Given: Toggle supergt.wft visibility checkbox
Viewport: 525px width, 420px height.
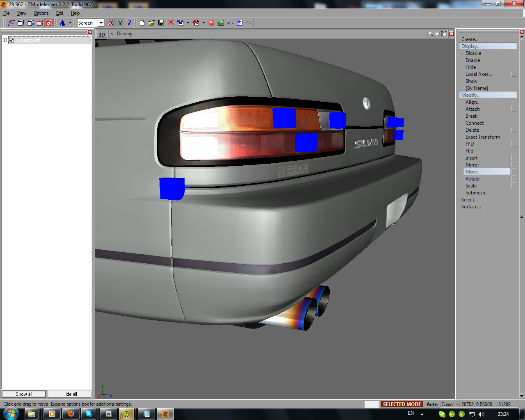Looking at the screenshot, I should coord(11,40).
